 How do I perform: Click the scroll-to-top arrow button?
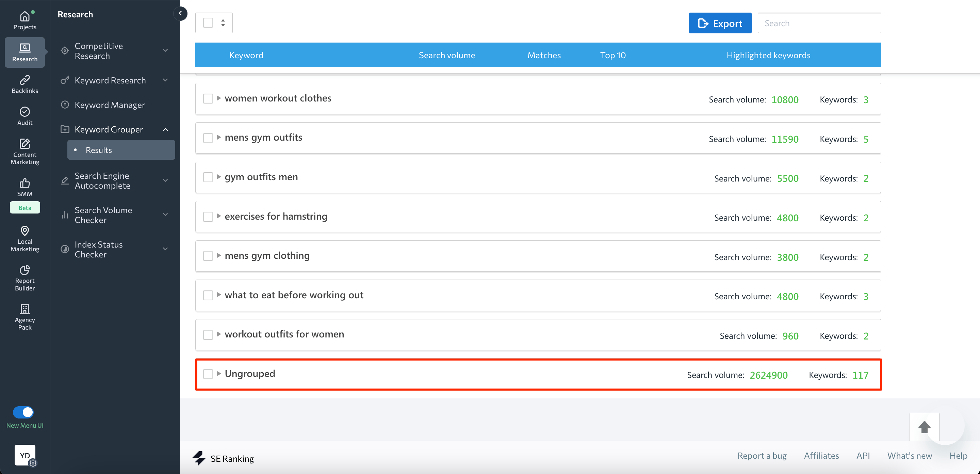pyautogui.click(x=925, y=427)
